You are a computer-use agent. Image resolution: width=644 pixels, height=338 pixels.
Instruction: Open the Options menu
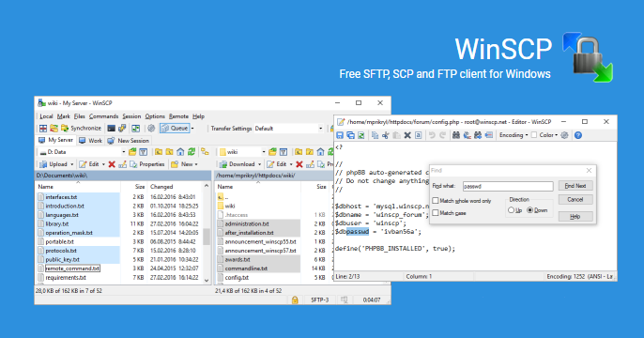pos(155,116)
